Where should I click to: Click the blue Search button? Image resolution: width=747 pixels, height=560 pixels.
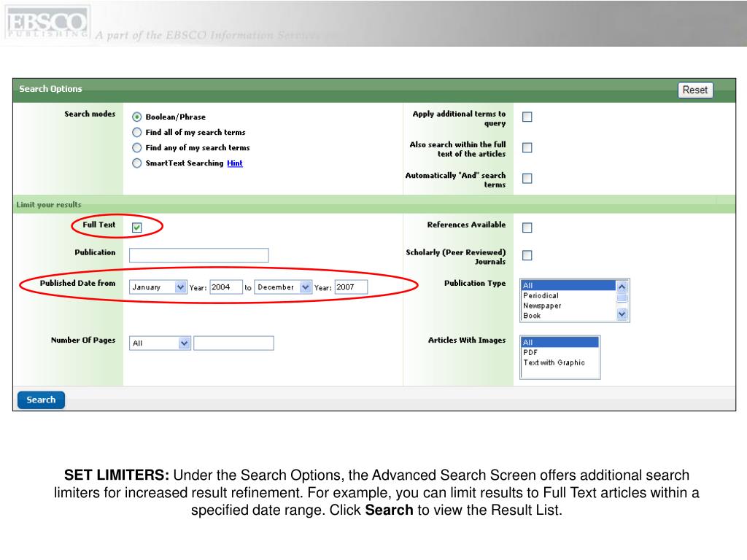click(41, 400)
